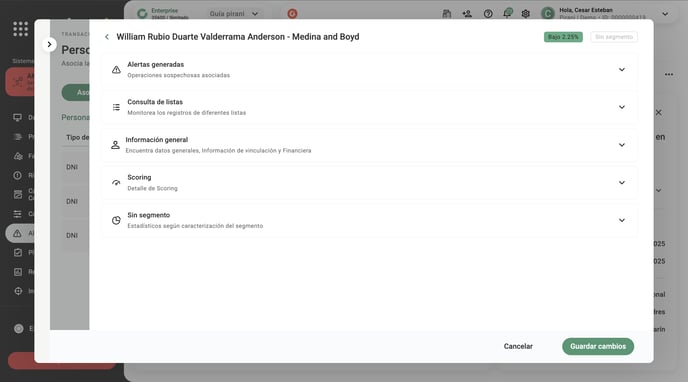This screenshot has height=382, width=688.
Task: Click the Información general row title
Action: coord(157,140)
